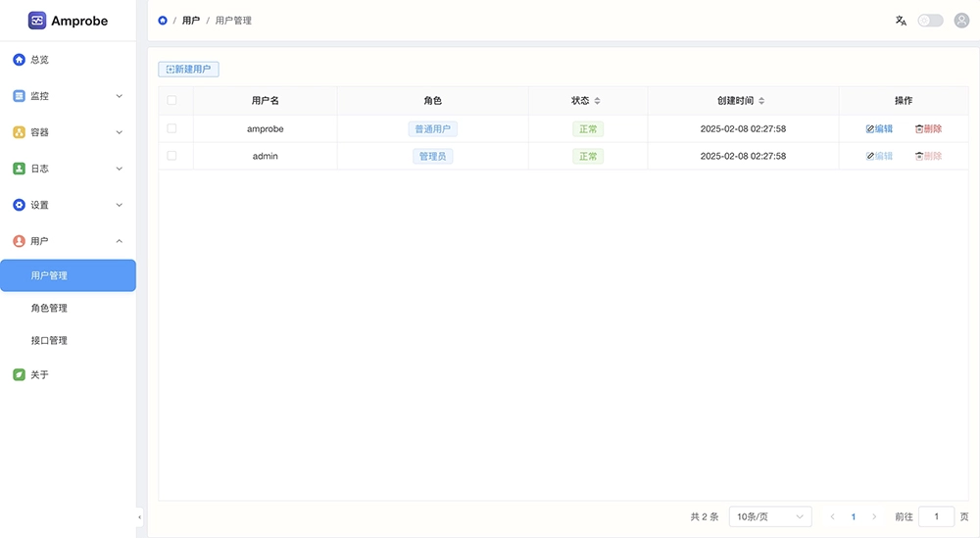The image size is (980, 538).
Task: Toggle the dark mode switch
Action: click(x=930, y=21)
